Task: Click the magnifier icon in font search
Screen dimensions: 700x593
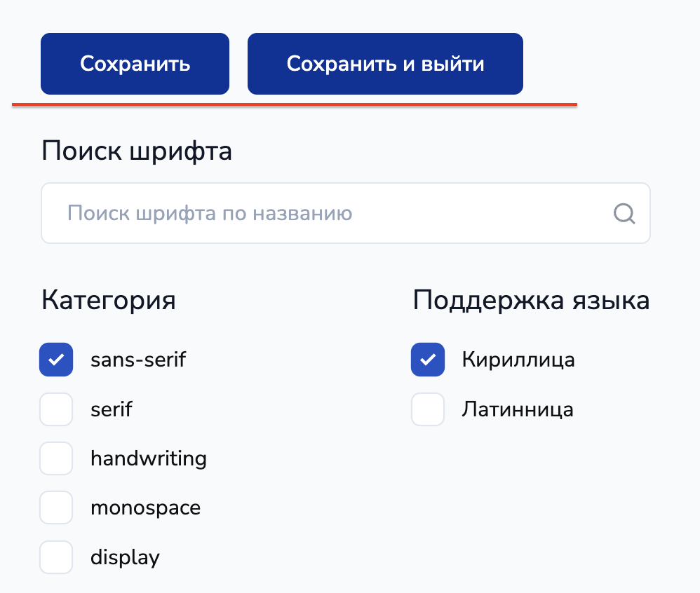Action: click(624, 213)
